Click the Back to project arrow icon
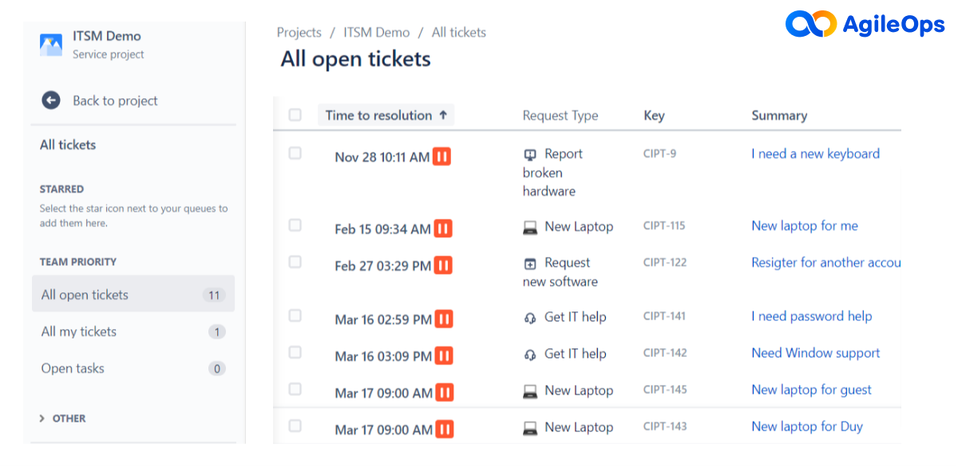Screen dimensions: 958x468 (51, 100)
